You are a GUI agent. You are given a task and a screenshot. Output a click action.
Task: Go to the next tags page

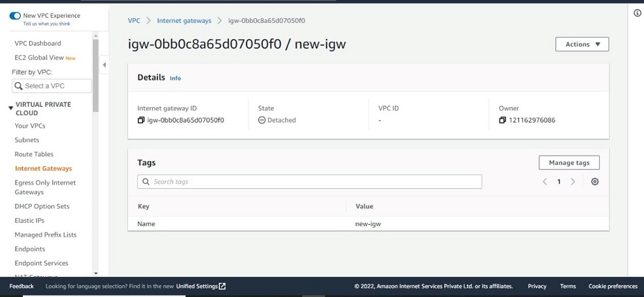click(573, 182)
